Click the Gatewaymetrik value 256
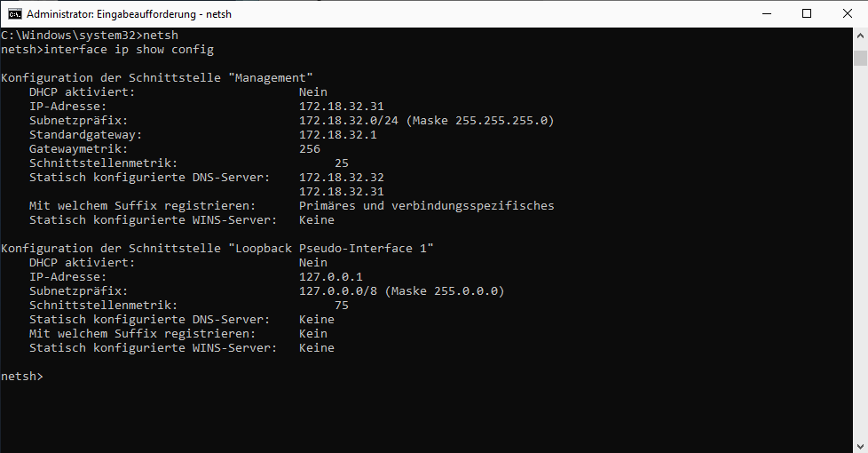This screenshot has height=453, width=868. 310,149
